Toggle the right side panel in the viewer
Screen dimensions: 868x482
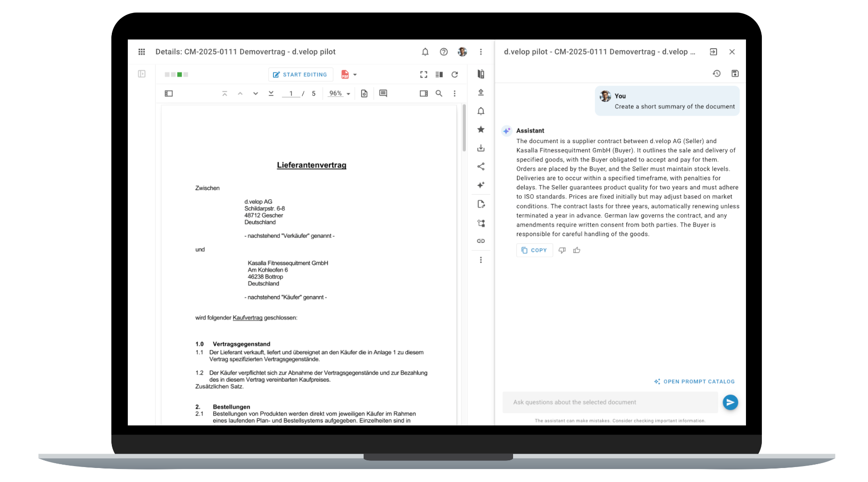click(423, 94)
